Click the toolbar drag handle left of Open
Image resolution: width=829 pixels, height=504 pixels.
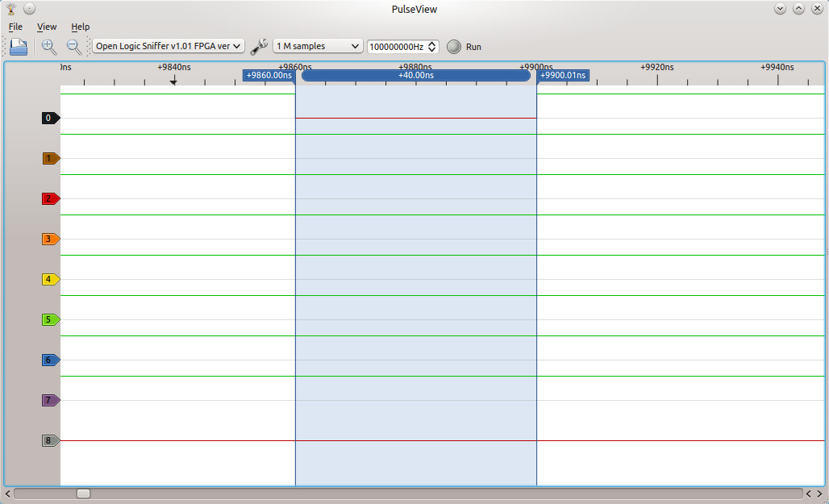(5, 47)
